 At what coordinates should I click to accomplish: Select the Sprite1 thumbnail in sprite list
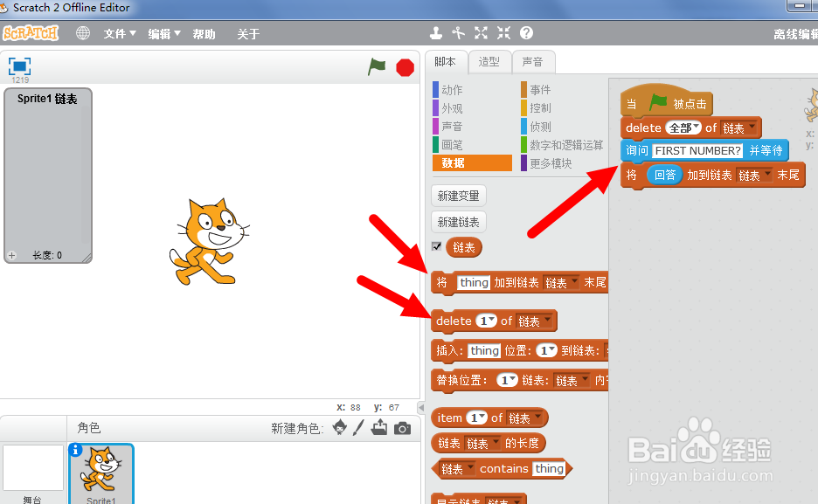(x=101, y=473)
